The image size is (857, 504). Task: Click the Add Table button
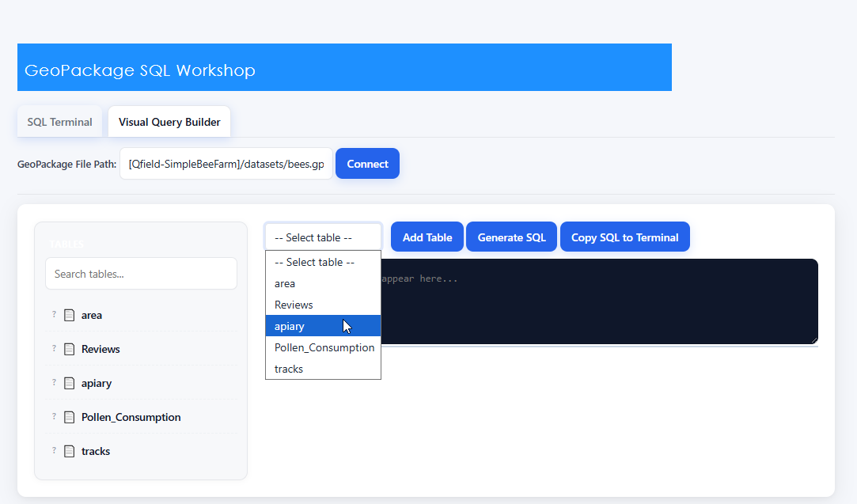click(x=427, y=237)
